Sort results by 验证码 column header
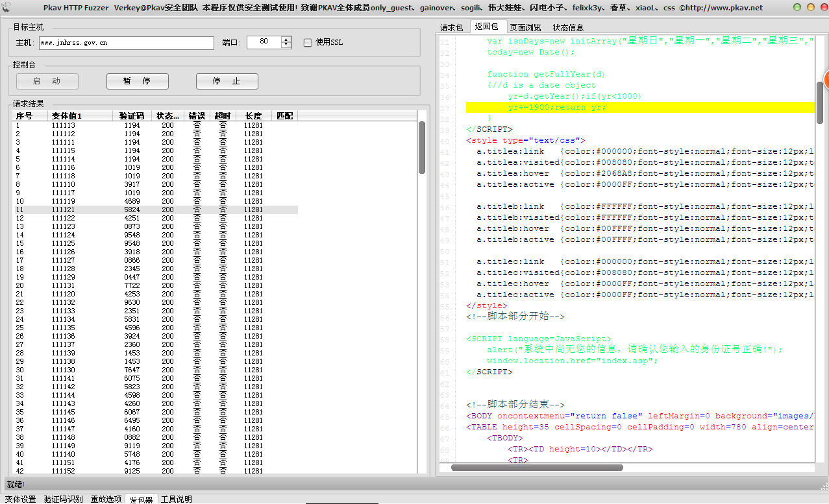The width and height of the screenshot is (829, 504). 132,116
